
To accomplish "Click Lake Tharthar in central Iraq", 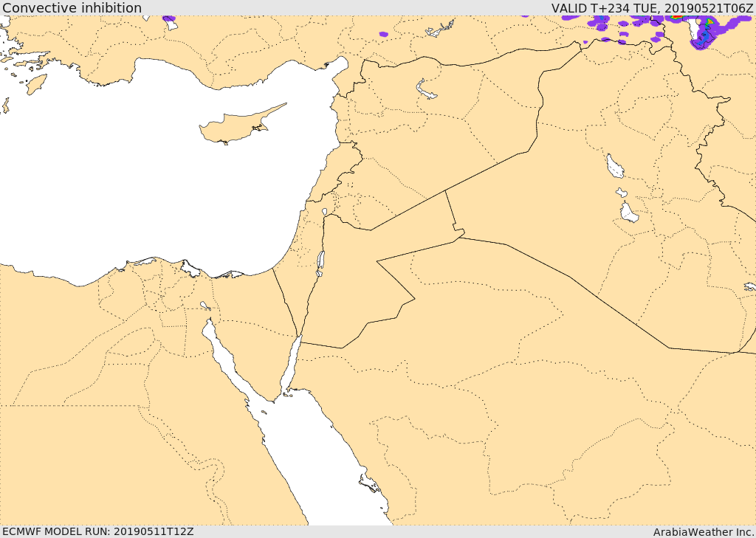I will 614,166.
